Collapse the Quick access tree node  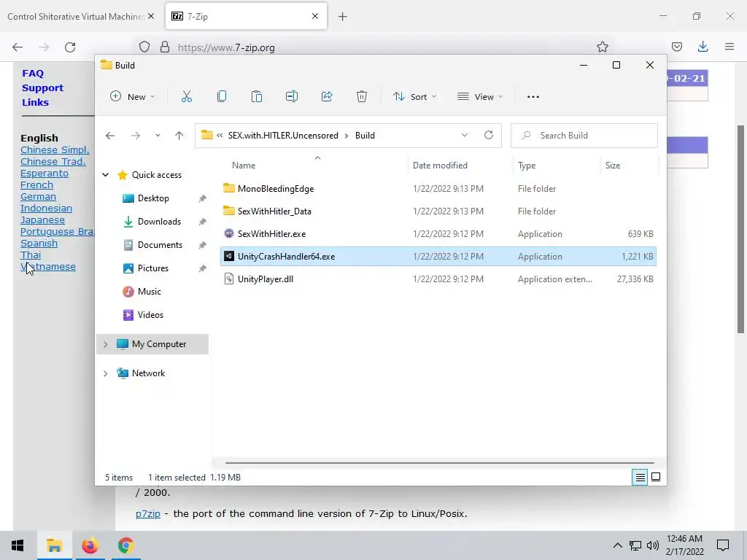click(x=105, y=175)
